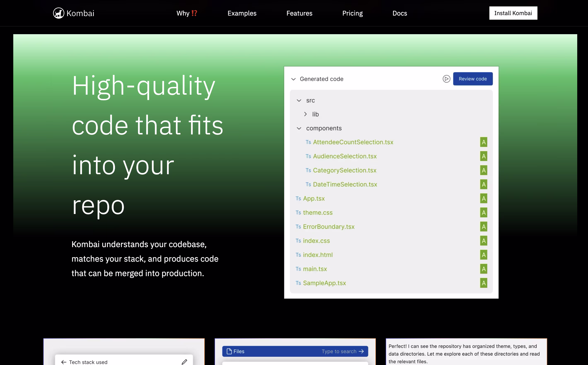Collapse the components folder chevron
588x365 pixels.
(299, 128)
